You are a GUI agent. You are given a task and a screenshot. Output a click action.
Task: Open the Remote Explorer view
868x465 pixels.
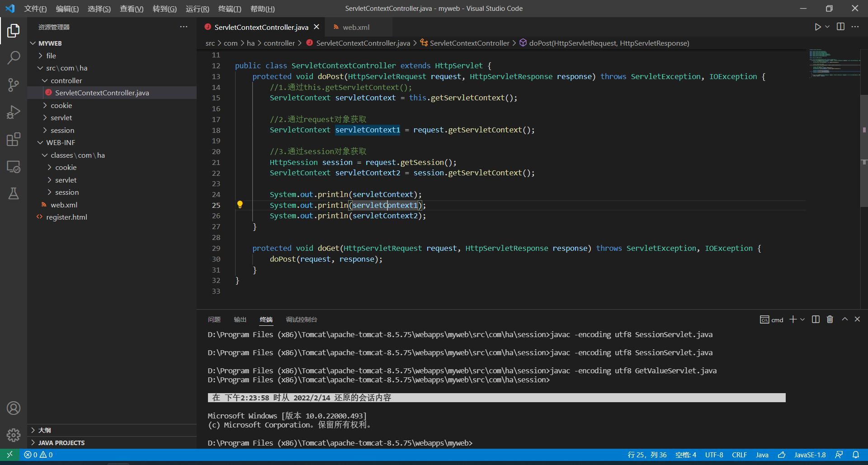pos(14,167)
